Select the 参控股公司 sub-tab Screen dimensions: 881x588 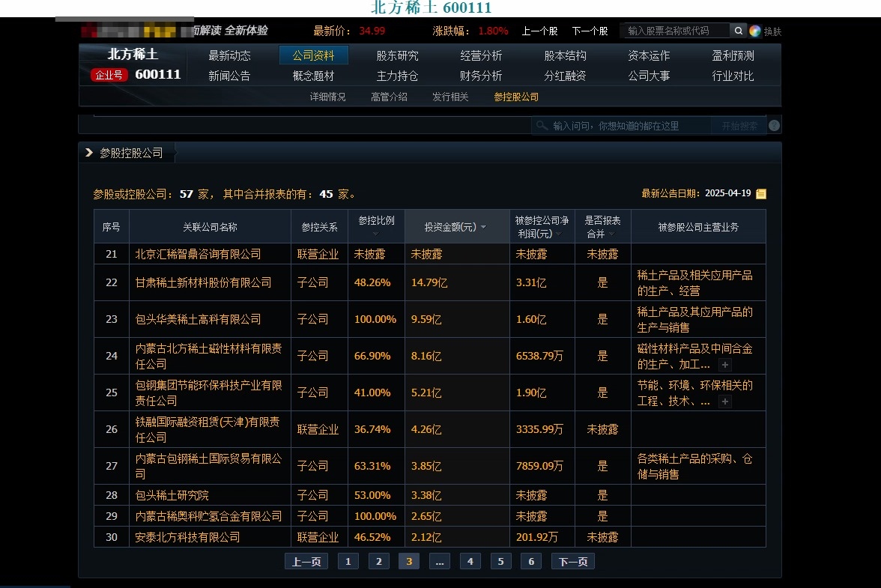point(515,97)
